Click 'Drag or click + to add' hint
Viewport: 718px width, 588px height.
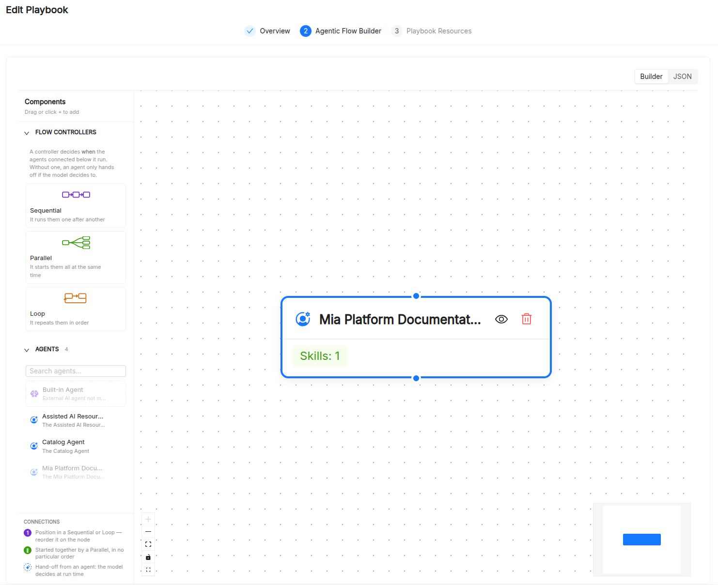click(x=52, y=112)
